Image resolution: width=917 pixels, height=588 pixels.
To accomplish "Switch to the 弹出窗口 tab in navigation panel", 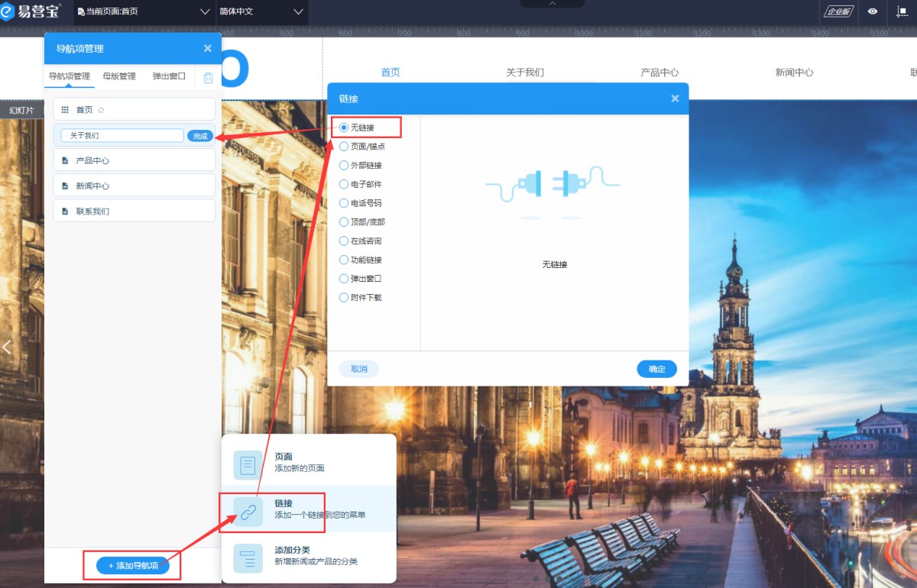I will click(x=169, y=76).
